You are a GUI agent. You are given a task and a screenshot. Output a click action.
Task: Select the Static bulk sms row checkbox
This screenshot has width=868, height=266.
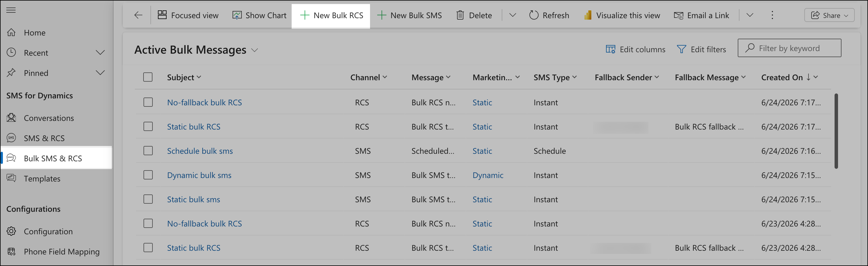[x=148, y=199]
